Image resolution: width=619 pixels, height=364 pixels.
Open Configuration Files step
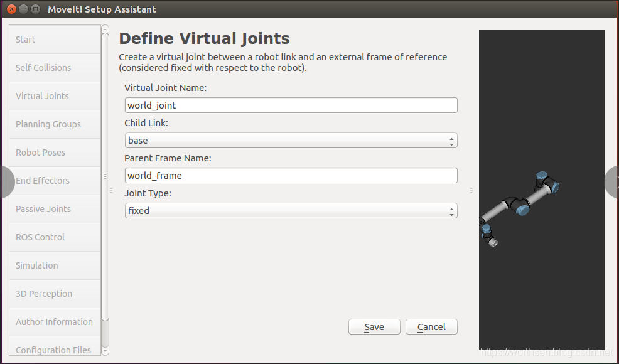(55, 346)
